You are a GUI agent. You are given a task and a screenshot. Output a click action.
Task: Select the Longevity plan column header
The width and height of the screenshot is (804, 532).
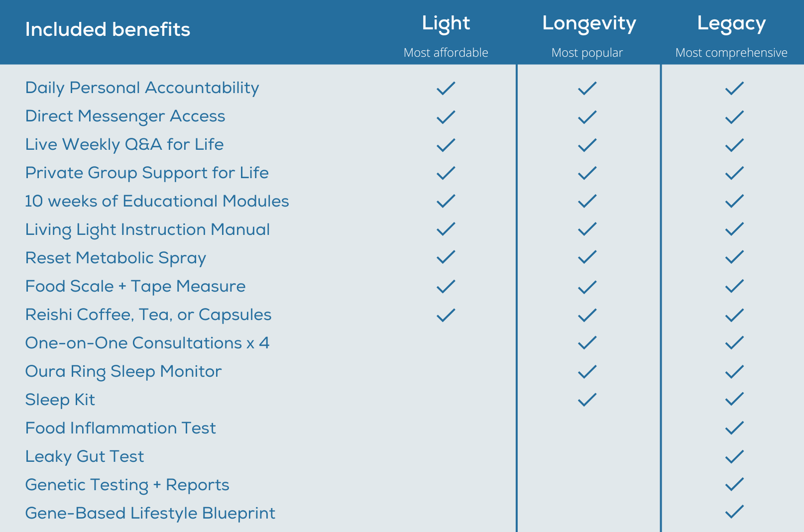tap(589, 23)
